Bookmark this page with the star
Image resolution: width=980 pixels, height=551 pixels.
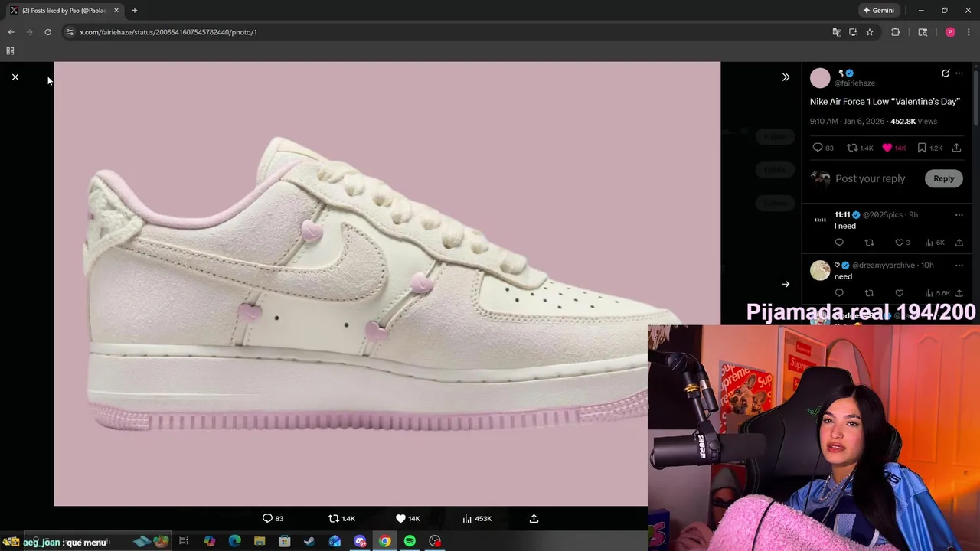(x=870, y=32)
